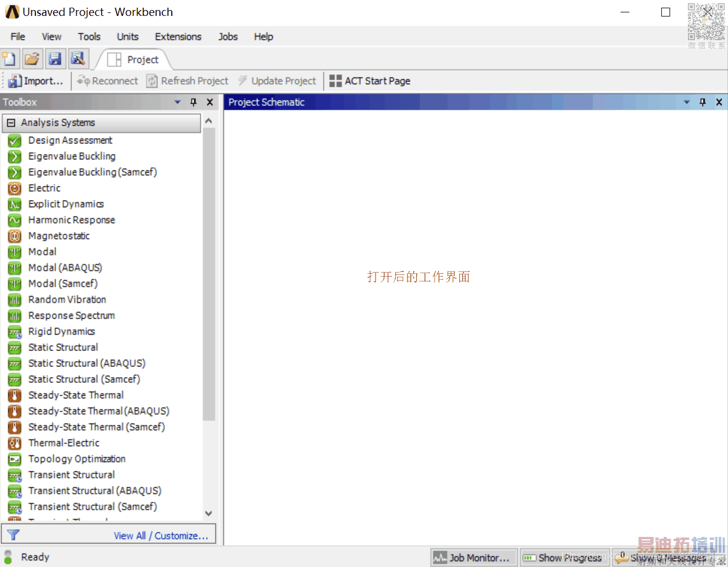The image size is (728, 567).
Task: Select Steady-State Thermal (ABAQUS) entry
Action: click(x=99, y=411)
